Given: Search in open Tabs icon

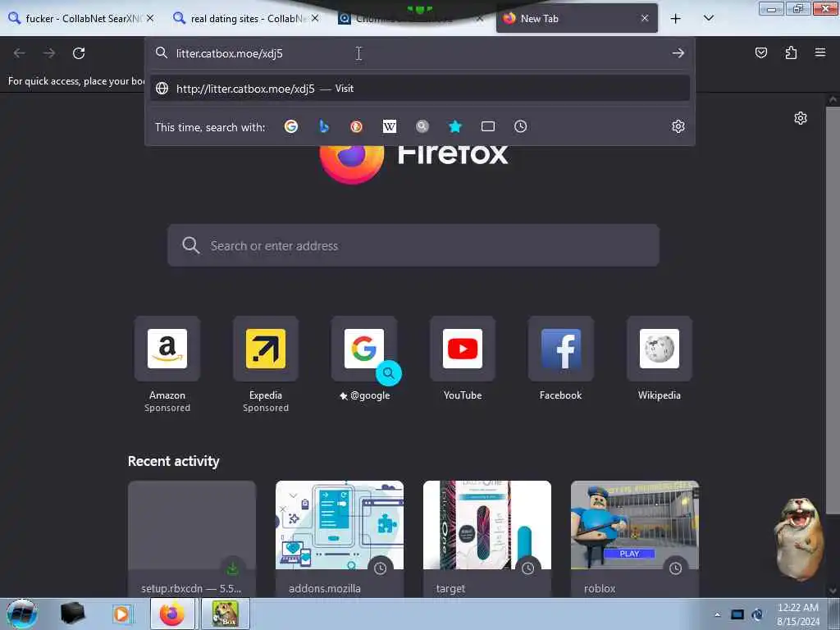Looking at the screenshot, I should pyautogui.click(x=488, y=126).
